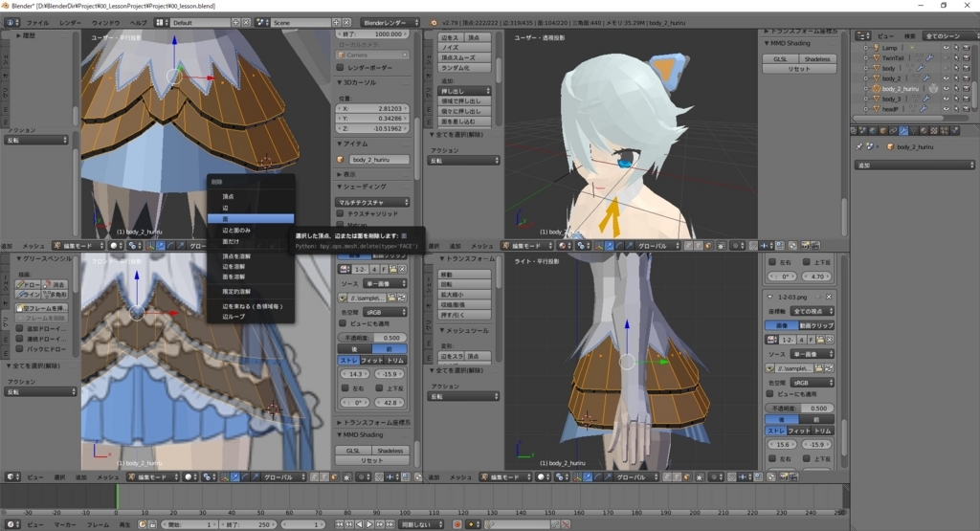Open 同期しない sync dropdown in timeline
This screenshot has height=531, width=980.
click(x=422, y=524)
